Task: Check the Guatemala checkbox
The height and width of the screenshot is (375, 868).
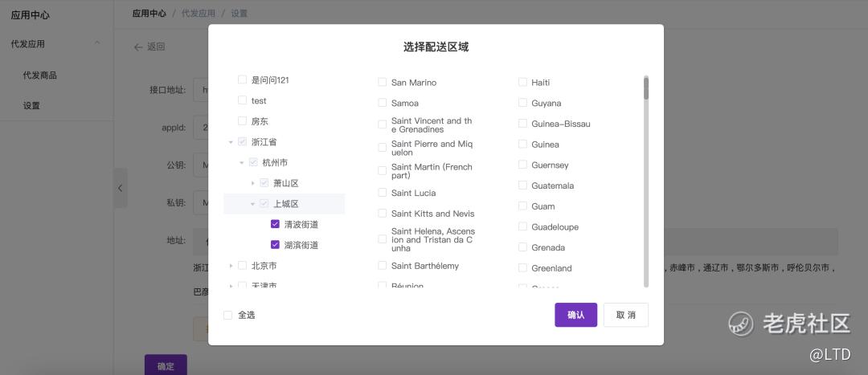Action: click(x=522, y=185)
